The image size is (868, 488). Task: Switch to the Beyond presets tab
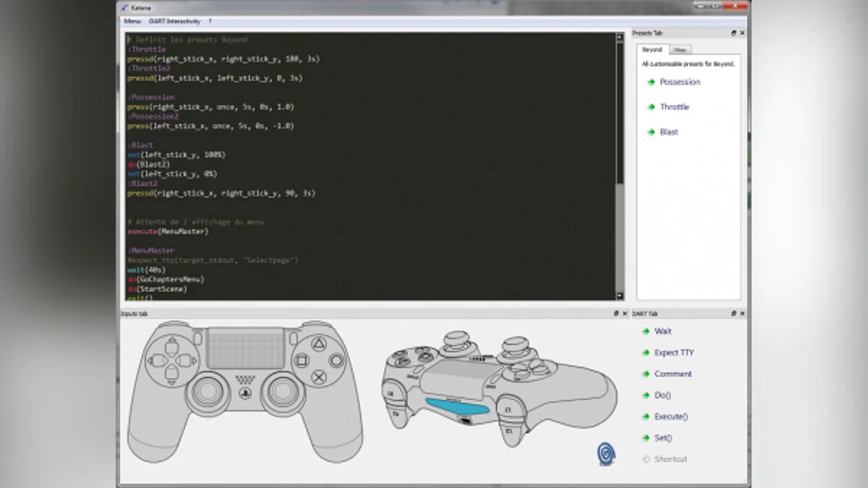click(x=652, y=50)
